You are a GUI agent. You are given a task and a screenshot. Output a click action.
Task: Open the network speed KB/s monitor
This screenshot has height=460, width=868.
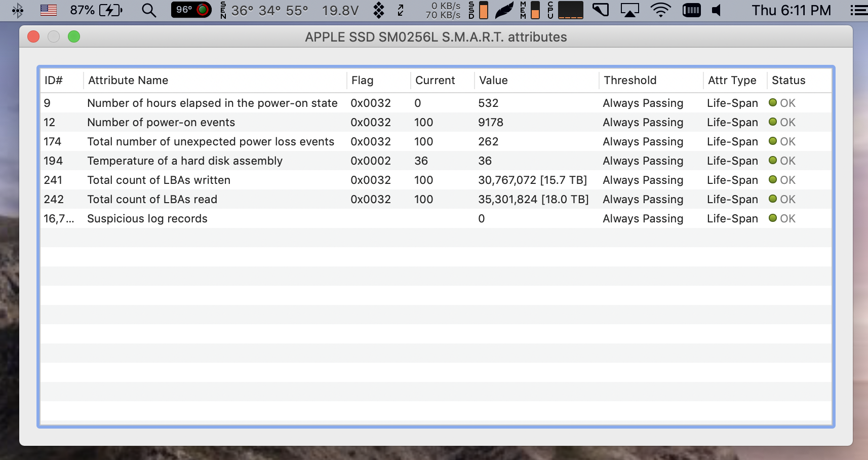[x=443, y=10]
